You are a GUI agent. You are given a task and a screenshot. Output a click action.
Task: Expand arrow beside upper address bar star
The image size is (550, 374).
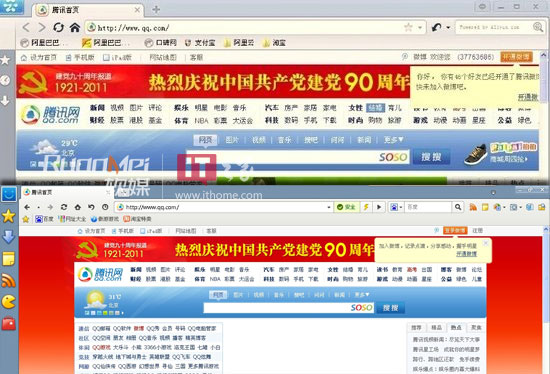tap(420, 28)
